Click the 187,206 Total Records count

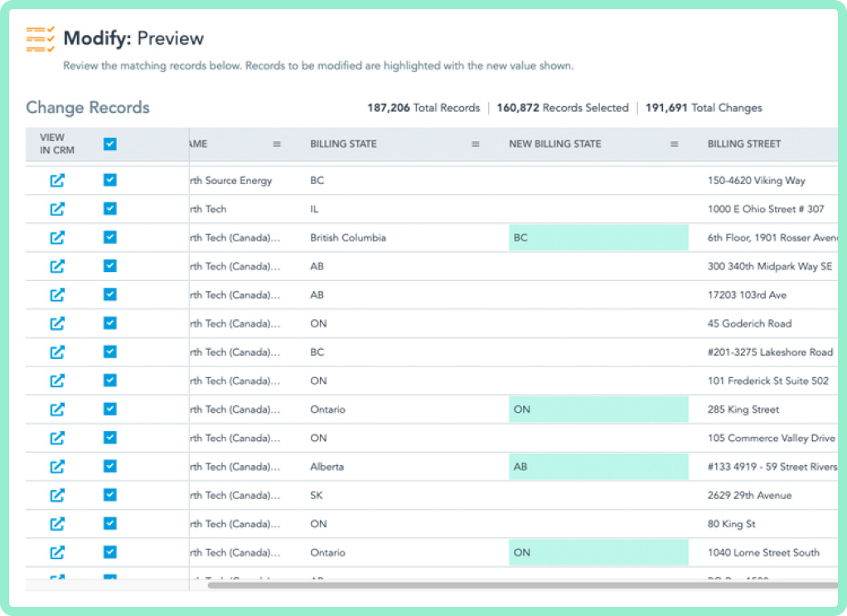point(423,108)
